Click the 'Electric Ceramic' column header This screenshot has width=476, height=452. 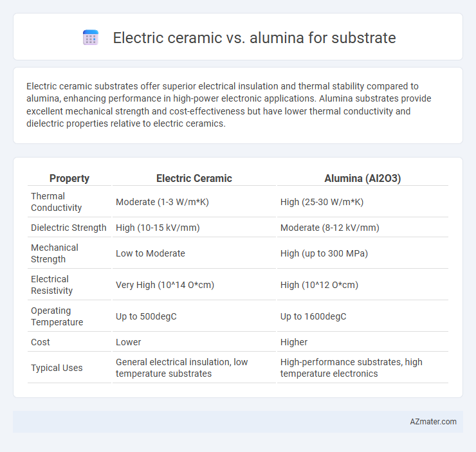click(194, 178)
